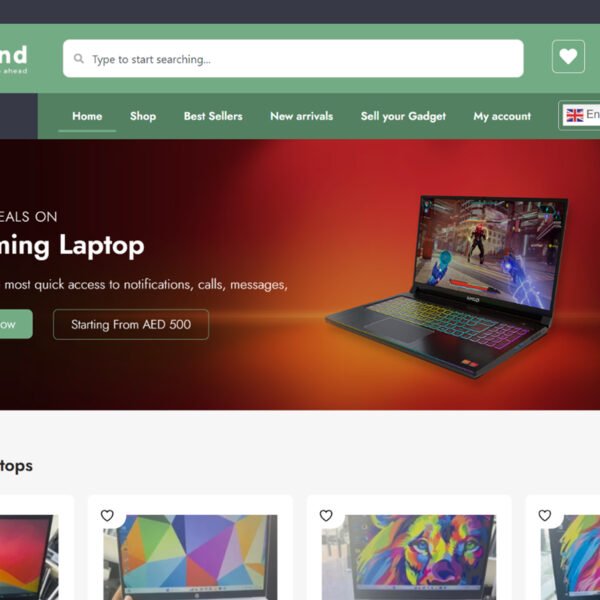Favorite the colorful lion laptop with heart
This screenshot has width=600, height=600.
[326, 515]
